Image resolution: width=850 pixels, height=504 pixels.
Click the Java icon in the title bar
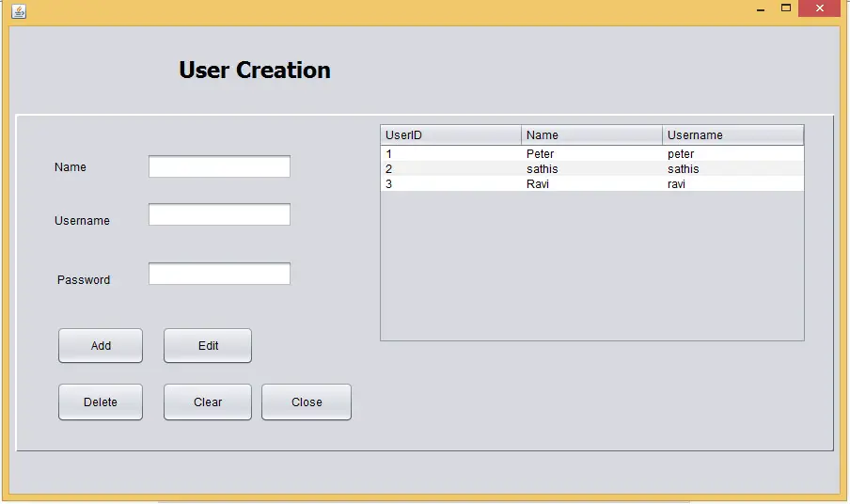[19, 11]
